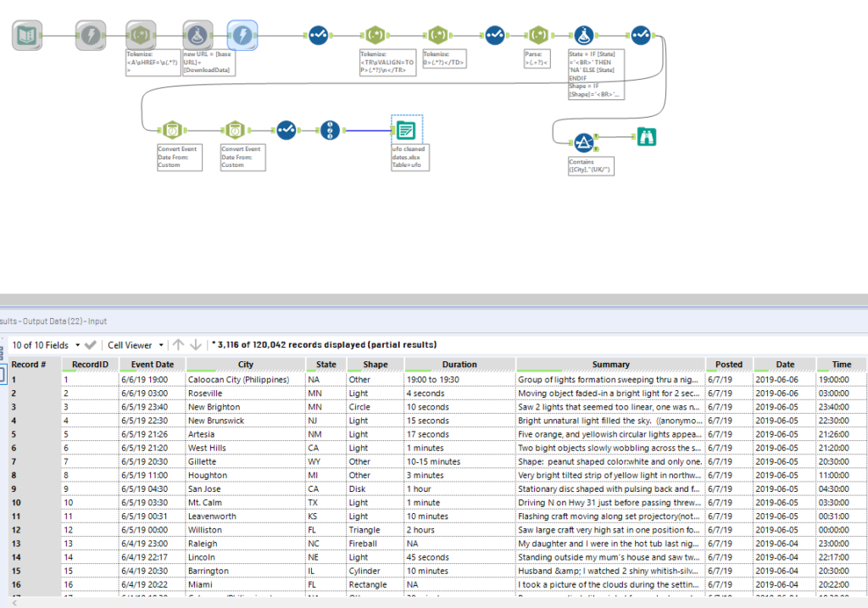Screen dimensions: 868x608
Task: Click the '10-15 minutes' duration cell
Action: [459, 462]
